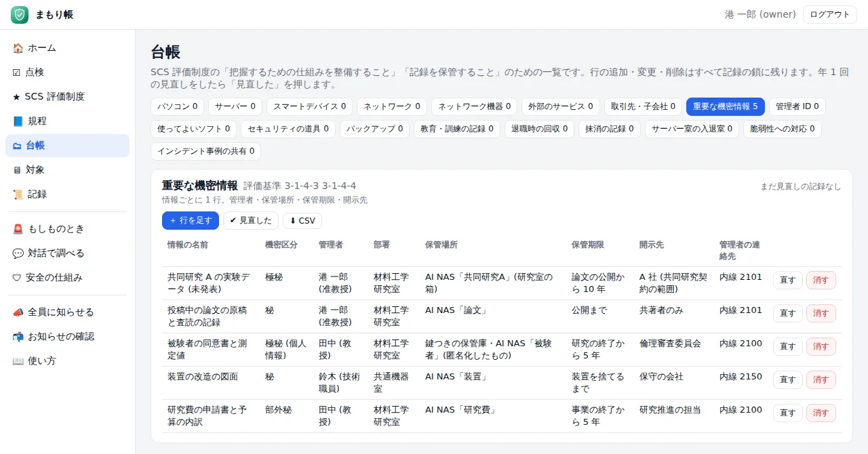Select the インシデント事例の共有 0 tab
Viewport: 868px width, 454px height.
(x=205, y=151)
